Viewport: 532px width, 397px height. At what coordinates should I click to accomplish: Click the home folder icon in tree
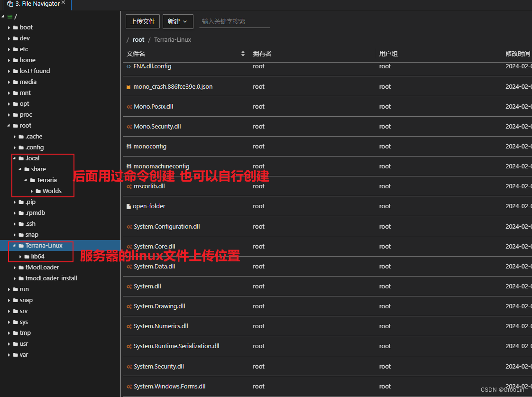(x=15, y=60)
